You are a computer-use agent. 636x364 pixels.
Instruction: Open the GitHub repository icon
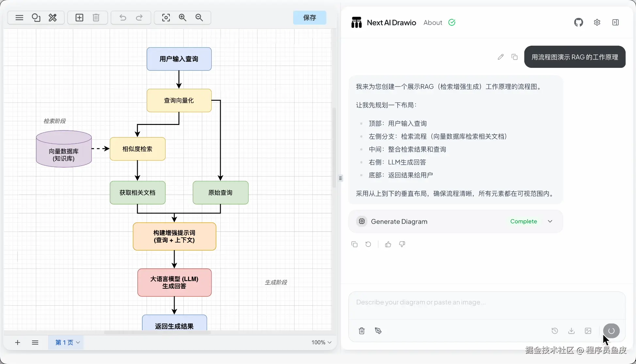pos(579,23)
